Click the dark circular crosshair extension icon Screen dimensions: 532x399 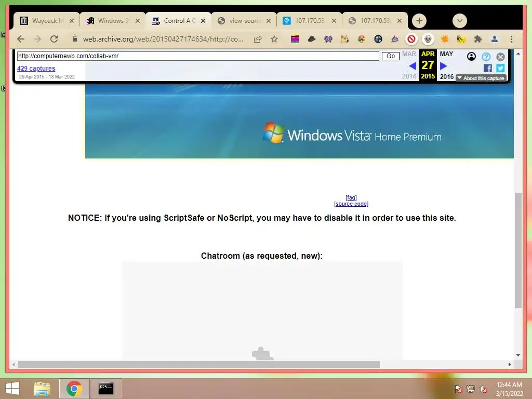point(378,39)
